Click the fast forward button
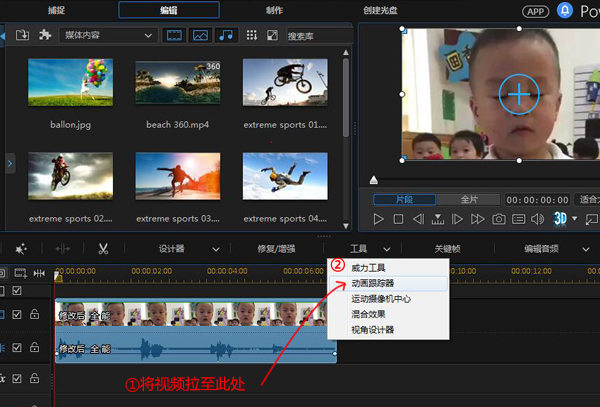This screenshot has width=600, height=407. pos(477,219)
